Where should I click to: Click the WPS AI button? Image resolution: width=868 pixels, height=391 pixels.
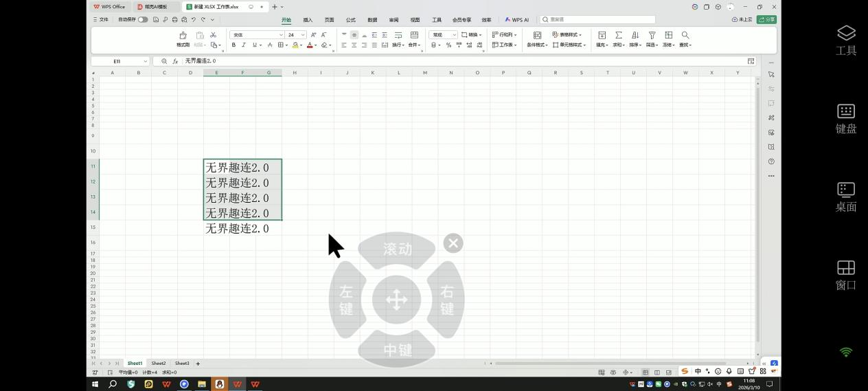click(x=517, y=20)
